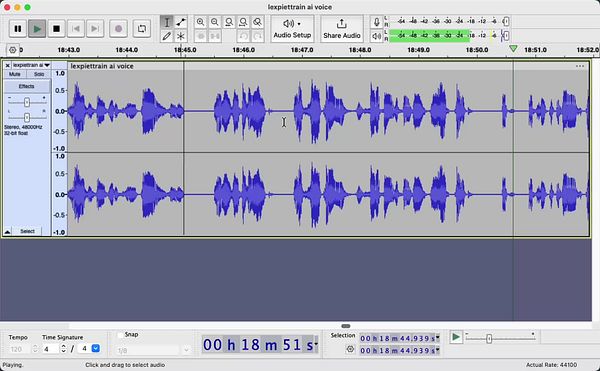Click the track Select button
Image resolution: width=600 pixels, height=371 pixels.
coord(27,231)
